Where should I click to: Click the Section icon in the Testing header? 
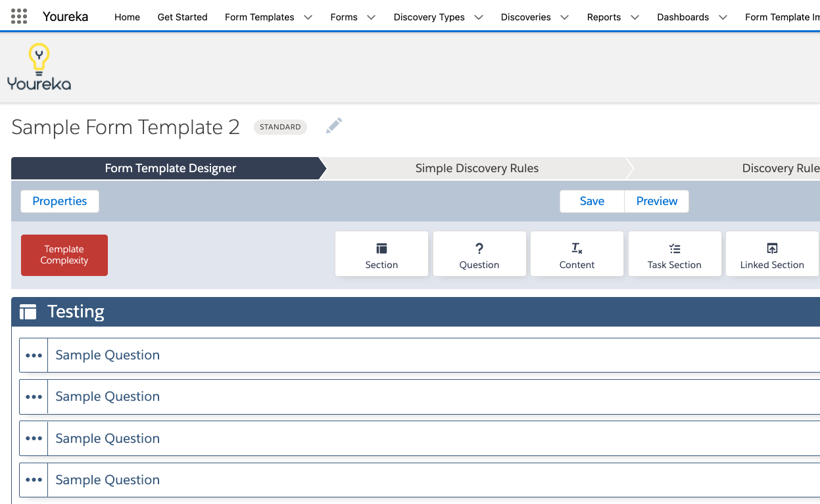tap(28, 312)
